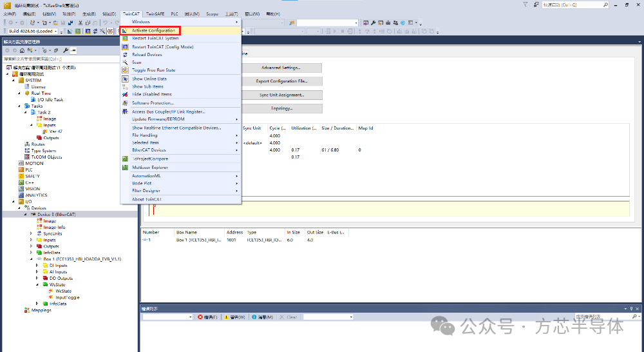Open the TwinSAFE menu in the menu bar
The height and width of the screenshot is (352, 644).
click(155, 14)
